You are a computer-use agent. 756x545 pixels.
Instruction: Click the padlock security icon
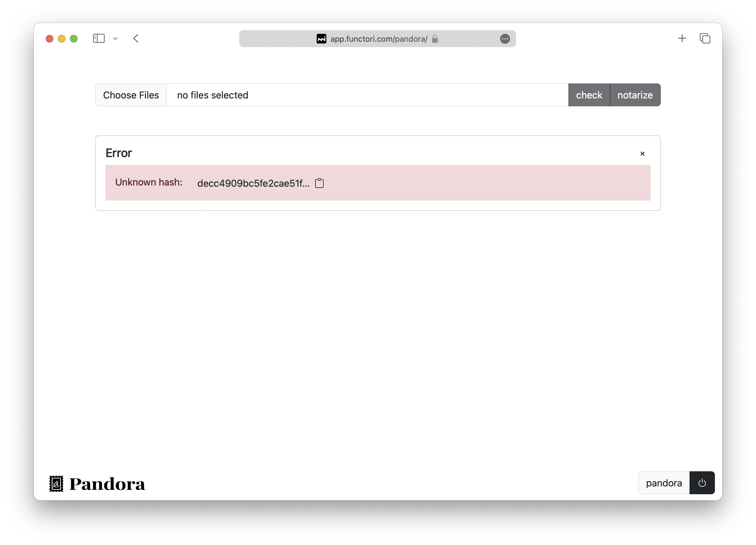point(435,39)
